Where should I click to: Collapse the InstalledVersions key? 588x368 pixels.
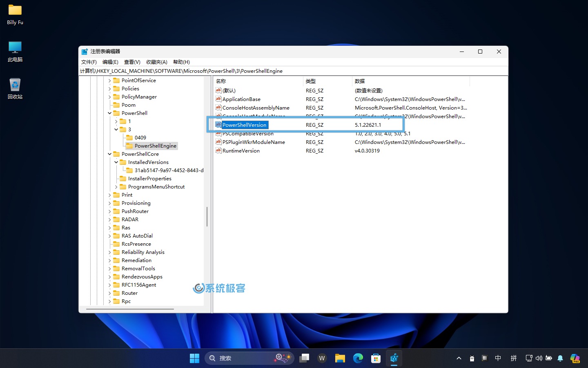point(116,162)
